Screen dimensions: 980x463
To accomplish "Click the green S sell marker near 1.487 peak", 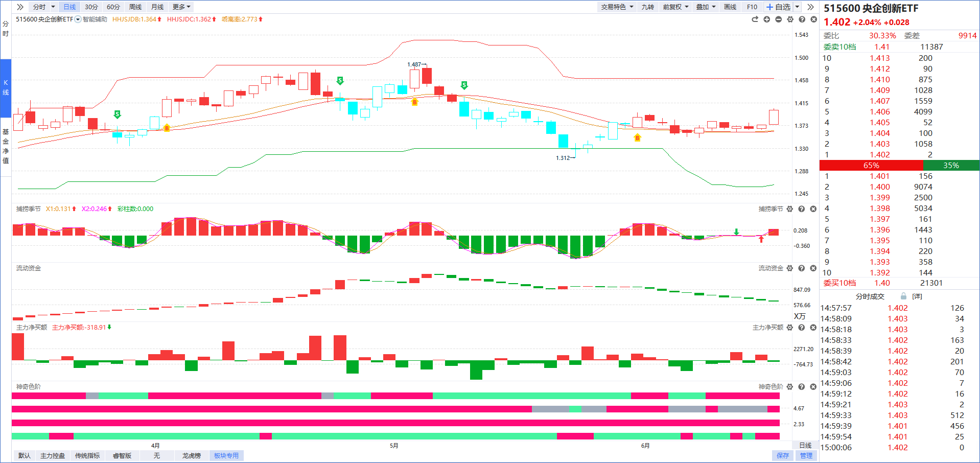I will [464, 85].
